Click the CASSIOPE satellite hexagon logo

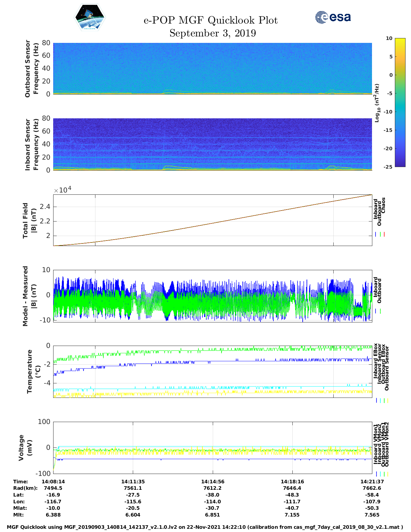pyautogui.click(x=90, y=17)
